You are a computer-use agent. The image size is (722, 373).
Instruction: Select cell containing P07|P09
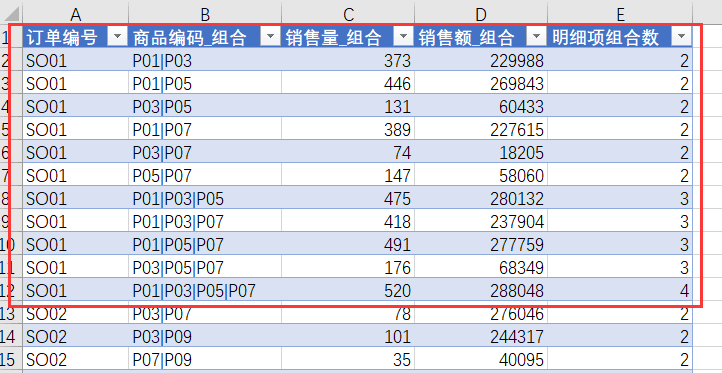(205, 360)
